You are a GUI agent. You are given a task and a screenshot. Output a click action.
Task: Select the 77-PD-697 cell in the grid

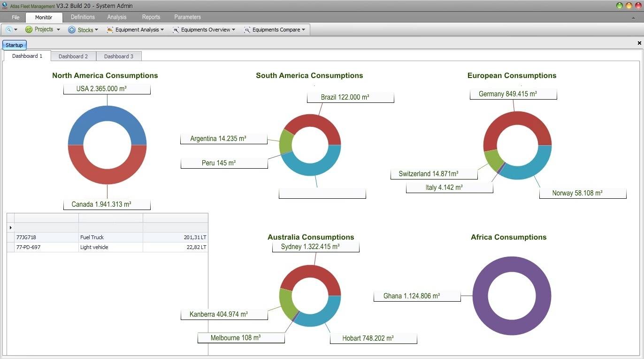pyautogui.click(x=46, y=247)
